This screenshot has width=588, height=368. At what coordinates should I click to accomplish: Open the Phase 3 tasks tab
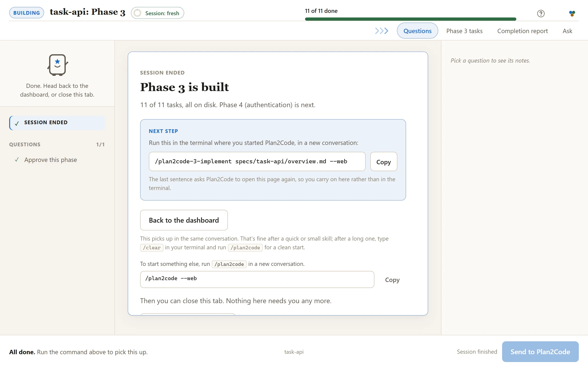click(464, 31)
